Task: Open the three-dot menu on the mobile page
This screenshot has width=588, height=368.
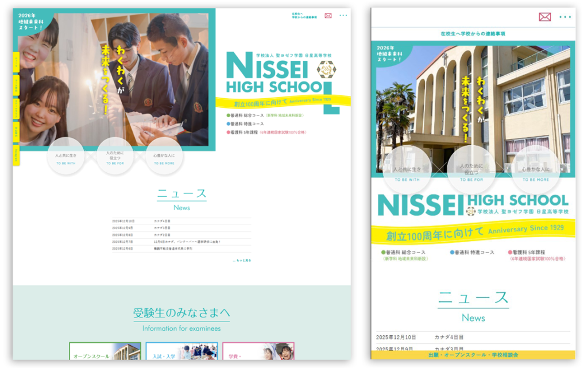Action: (566, 17)
